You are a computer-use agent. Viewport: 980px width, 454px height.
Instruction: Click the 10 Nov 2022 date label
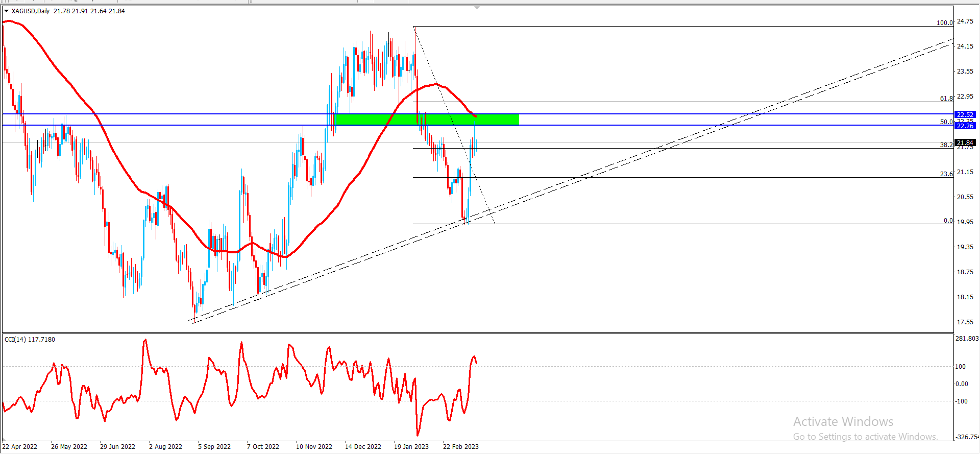314,447
